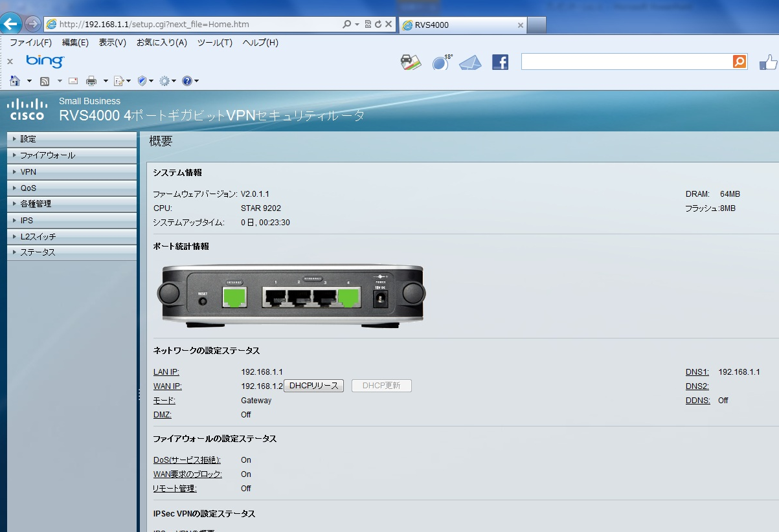Viewport: 779px width, 532px height.
Task: Click the Tools gear toolbar icon
Action: coord(164,81)
